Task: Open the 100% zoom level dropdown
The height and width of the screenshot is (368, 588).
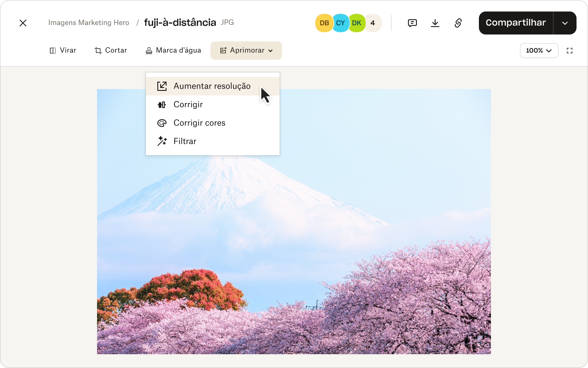Action: [539, 51]
